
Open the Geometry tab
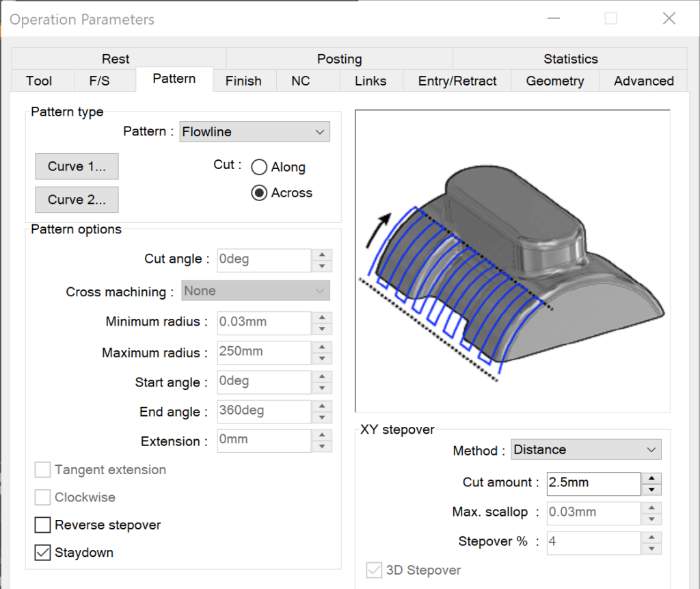[554, 81]
